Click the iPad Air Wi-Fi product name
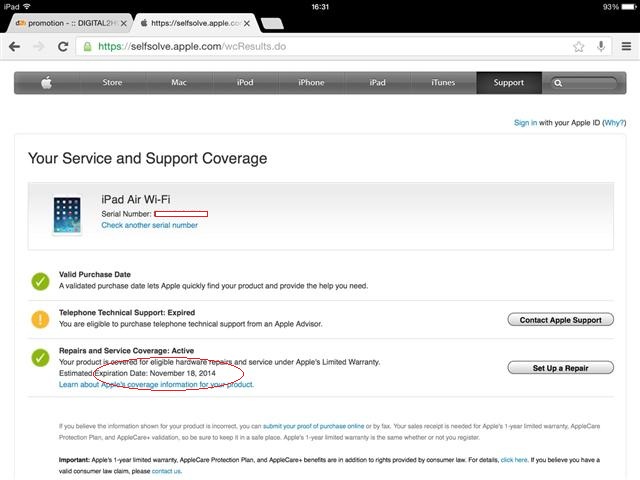 point(136,200)
